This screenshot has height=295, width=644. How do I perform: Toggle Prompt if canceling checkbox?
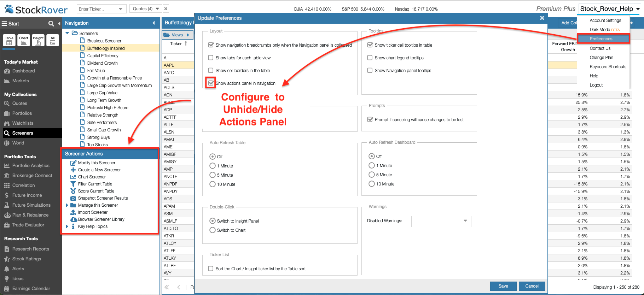(370, 119)
